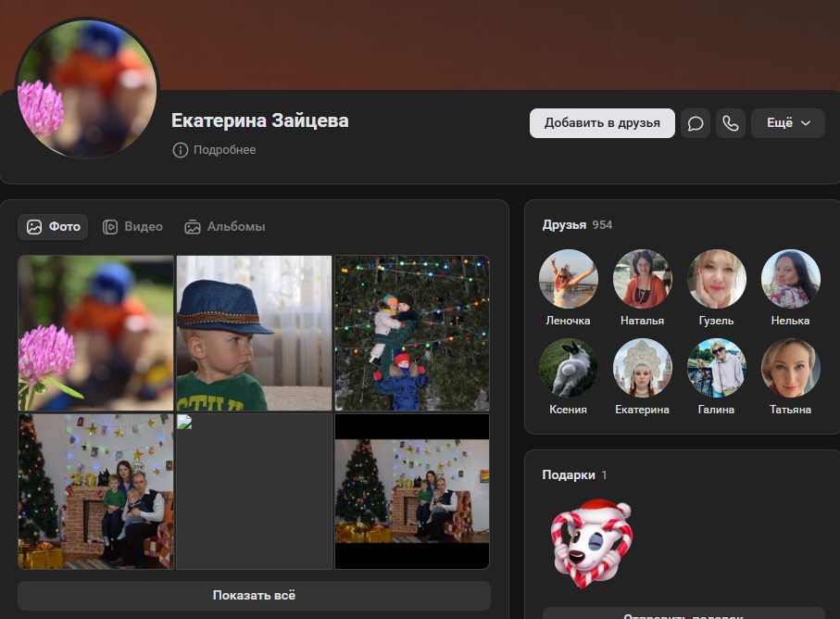Open friend Татьяна's avatar
Image resolution: width=840 pixels, height=619 pixels.
(x=790, y=368)
